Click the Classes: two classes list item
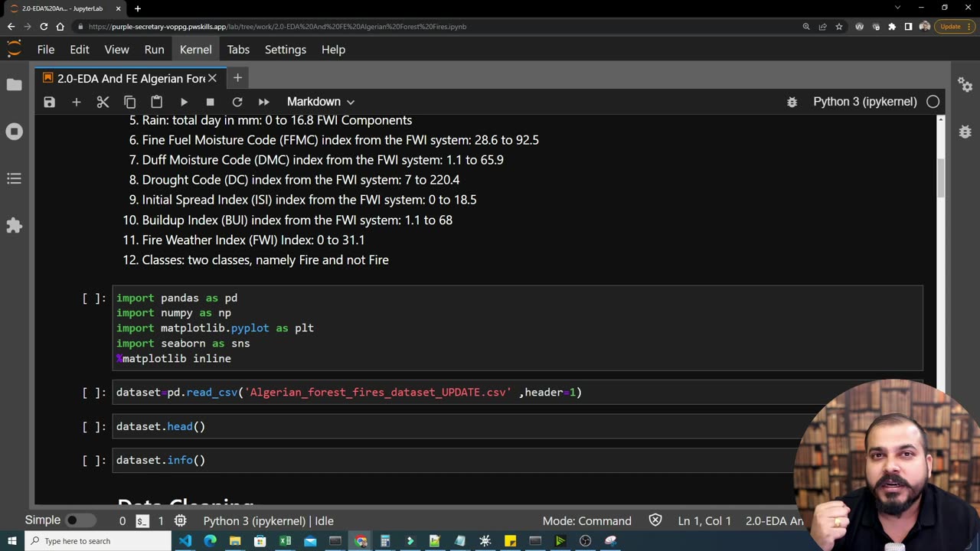The image size is (980, 551). click(x=265, y=260)
